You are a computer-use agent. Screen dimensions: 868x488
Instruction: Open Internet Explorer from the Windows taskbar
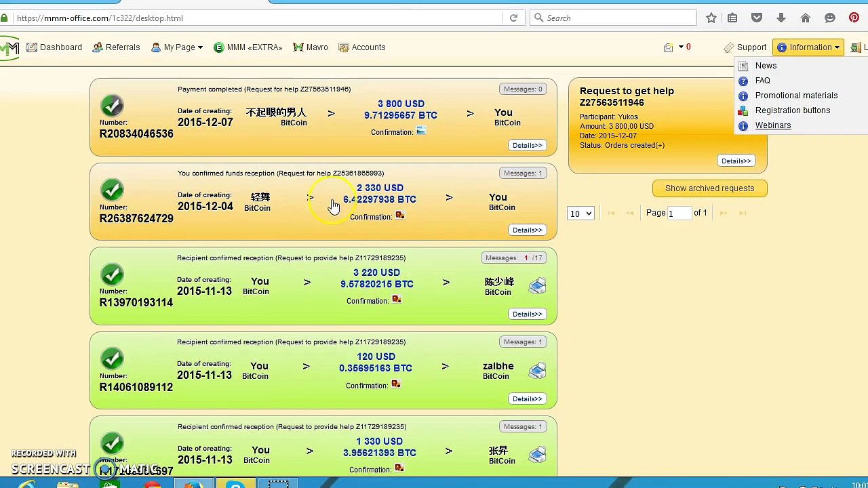(27, 483)
